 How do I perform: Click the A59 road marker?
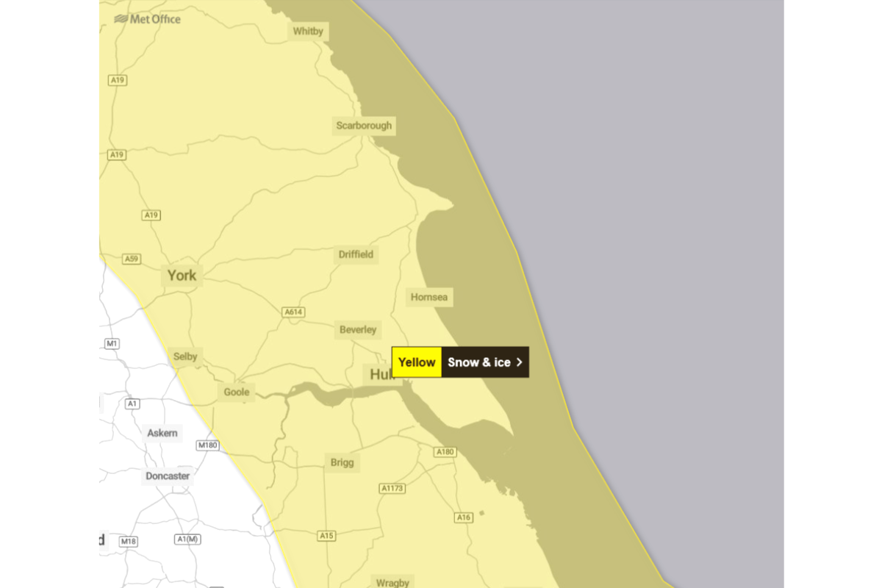pos(131,259)
